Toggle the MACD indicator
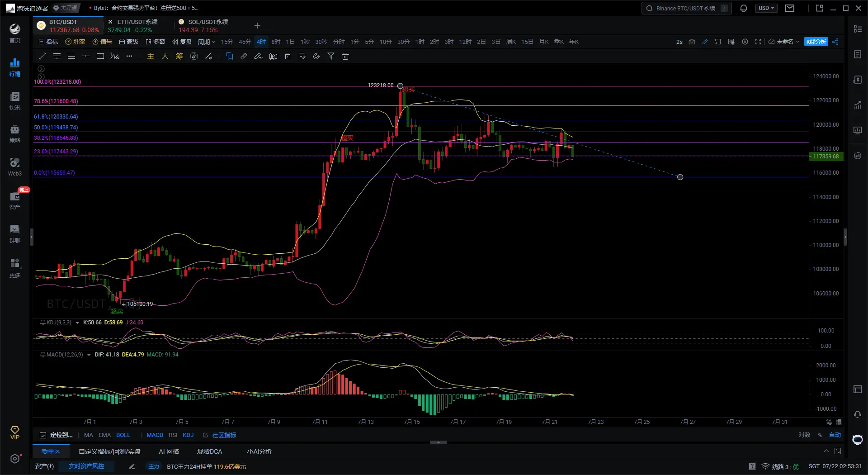The width and height of the screenshot is (868, 475). tap(155, 435)
